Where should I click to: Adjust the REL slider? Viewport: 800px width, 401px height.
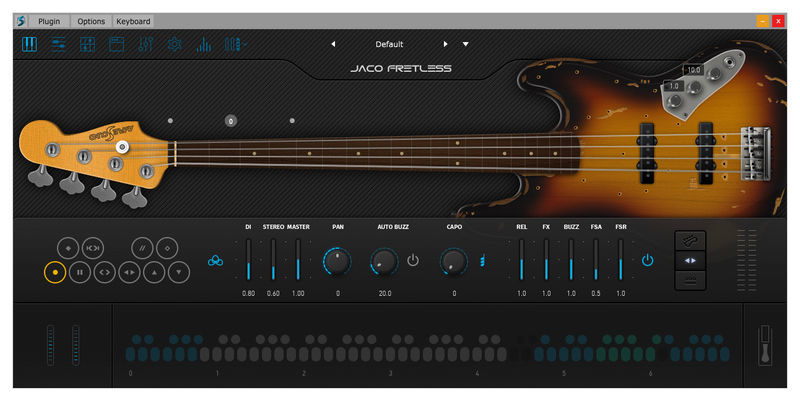coord(521,259)
